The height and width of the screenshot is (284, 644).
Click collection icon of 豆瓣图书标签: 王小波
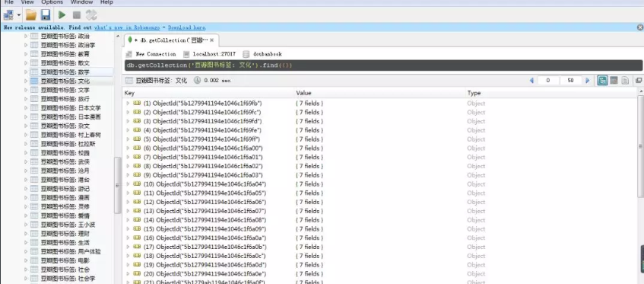click(x=34, y=225)
